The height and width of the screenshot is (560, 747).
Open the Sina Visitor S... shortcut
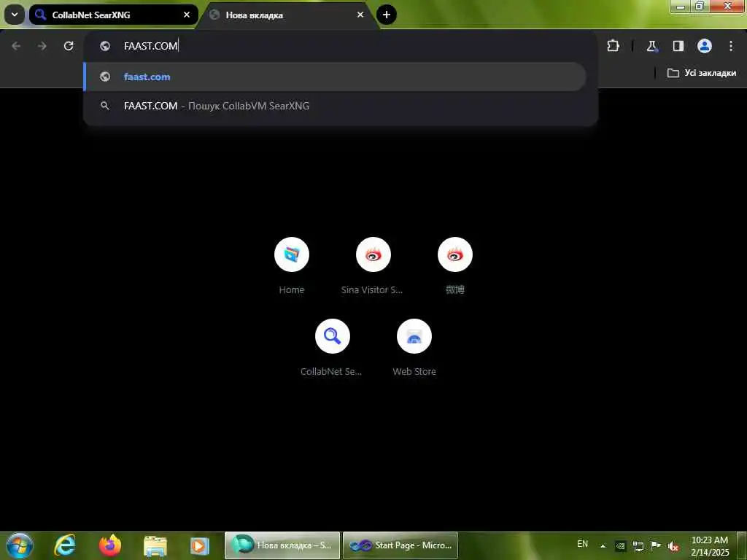point(373,266)
